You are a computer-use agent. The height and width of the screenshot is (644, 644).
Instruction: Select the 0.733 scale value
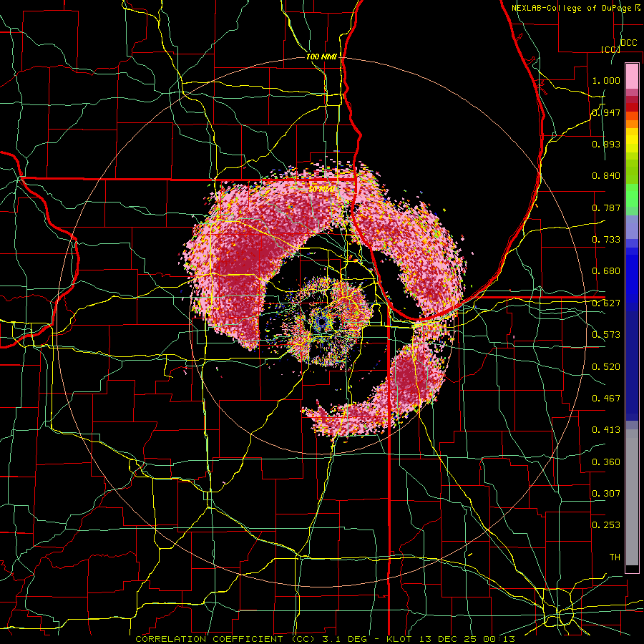(x=606, y=240)
